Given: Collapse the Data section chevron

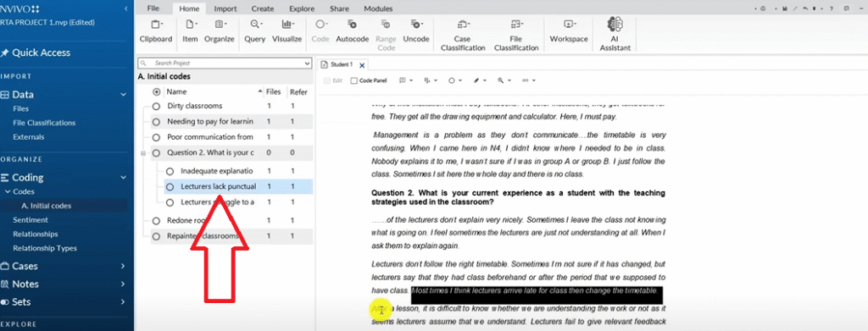Looking at the screenshot, I should (x=124, y=95).
